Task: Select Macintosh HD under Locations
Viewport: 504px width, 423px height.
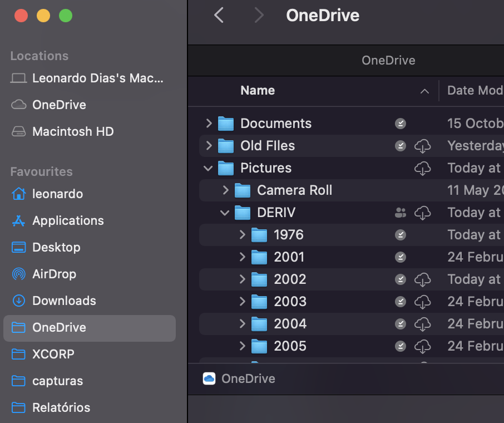Action: (x=73, y=131)
